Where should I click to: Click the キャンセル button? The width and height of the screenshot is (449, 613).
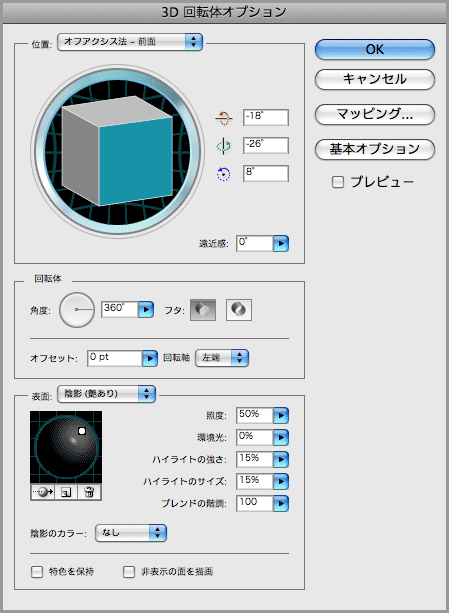click(375, 79)
